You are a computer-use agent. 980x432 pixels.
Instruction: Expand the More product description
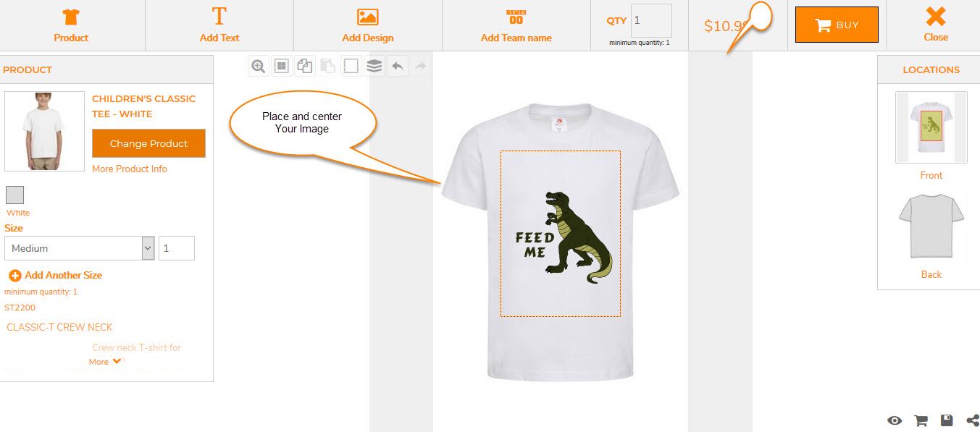[x=105, y=362]
